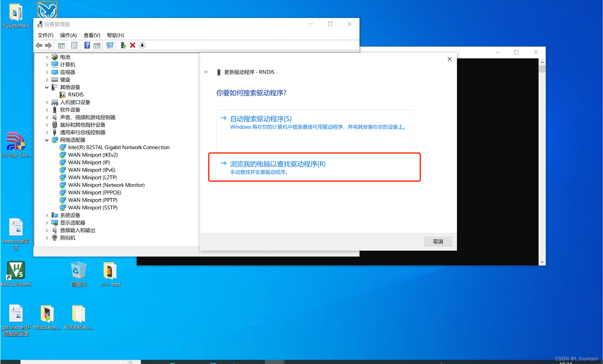Select the c++ tset desktop folder
The height and width of the screenshot is (364, 603).
pos(110,274)
